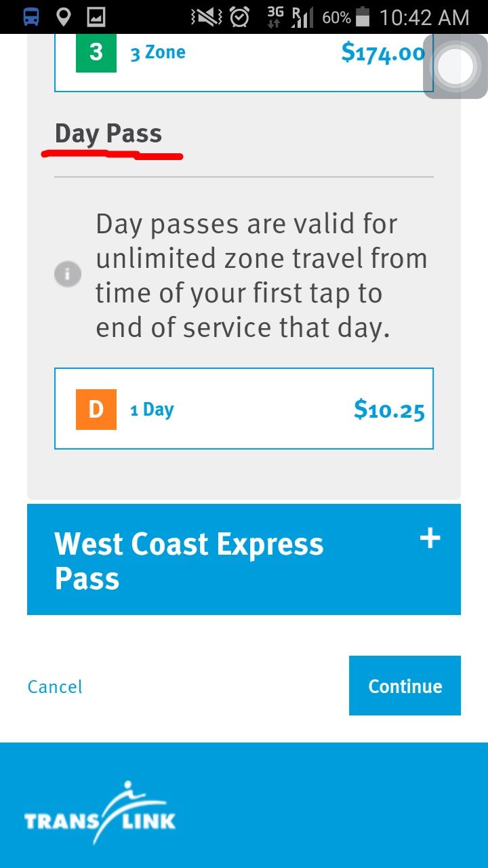This screenshot has height=868, width=488.
Task: Tap the picture notification icon in status bar
Action: pos(96,17)
